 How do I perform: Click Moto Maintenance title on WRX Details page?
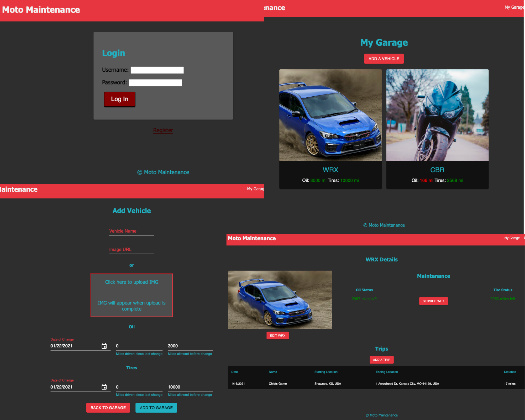pos(252,238)
